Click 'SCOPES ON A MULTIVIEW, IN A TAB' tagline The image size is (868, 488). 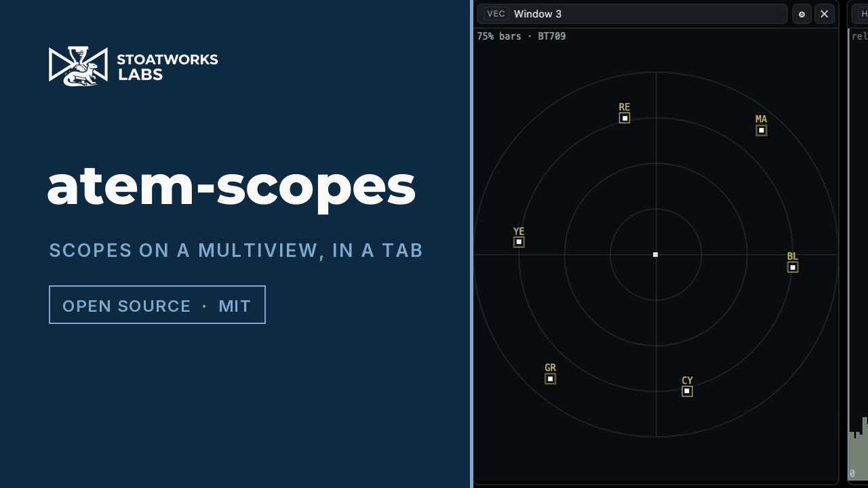pyautogui.click(x=236, y=250)
